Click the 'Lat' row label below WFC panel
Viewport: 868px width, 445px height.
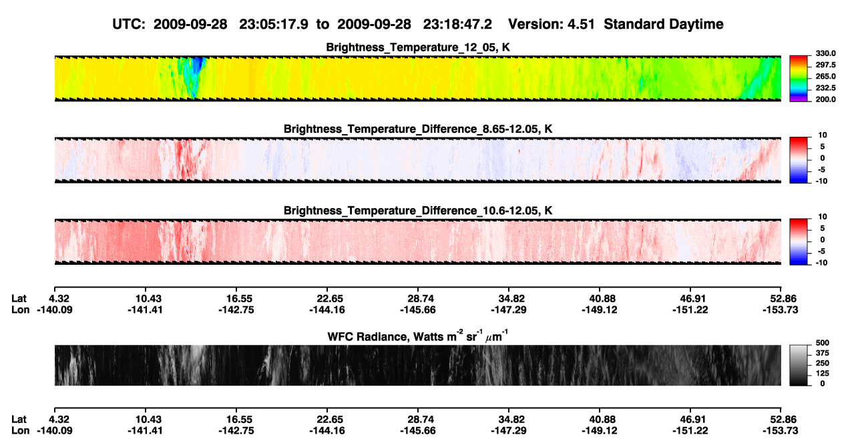(19, 419)
